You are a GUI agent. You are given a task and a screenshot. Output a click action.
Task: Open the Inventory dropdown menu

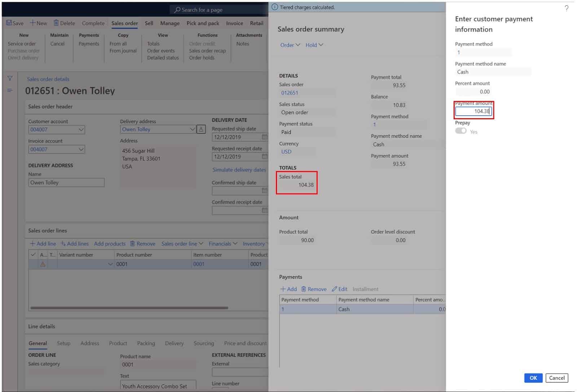(x=255, y=244)
